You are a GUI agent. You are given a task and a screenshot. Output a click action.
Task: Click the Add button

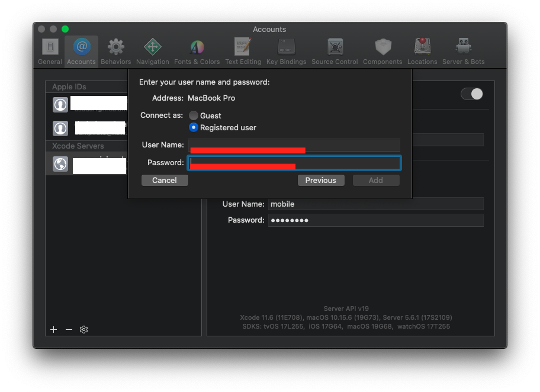click(376, 180)
